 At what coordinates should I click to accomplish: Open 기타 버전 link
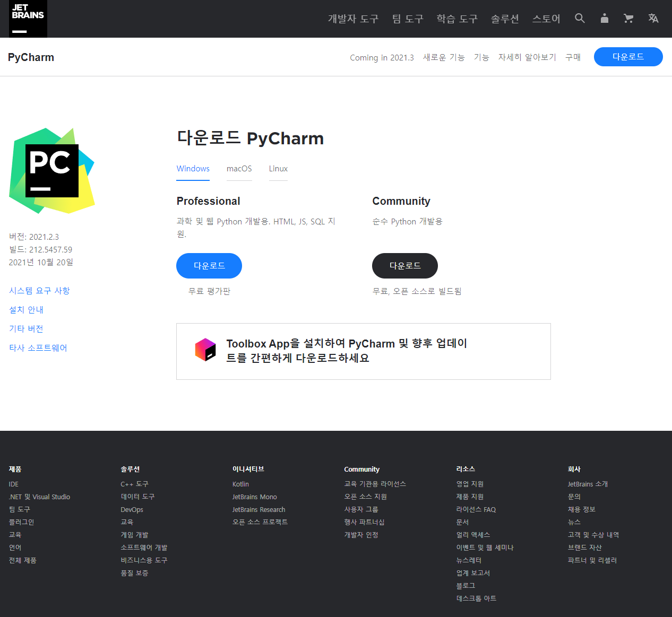(26, 329)
